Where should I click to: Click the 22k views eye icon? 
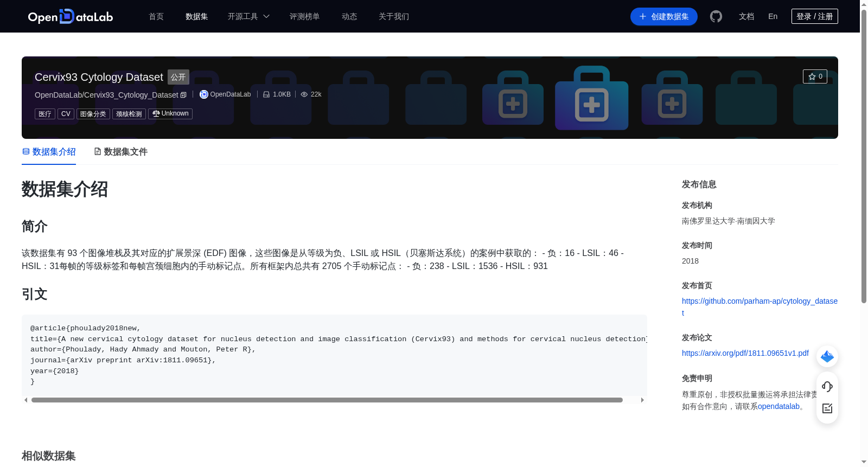(304, 94)
